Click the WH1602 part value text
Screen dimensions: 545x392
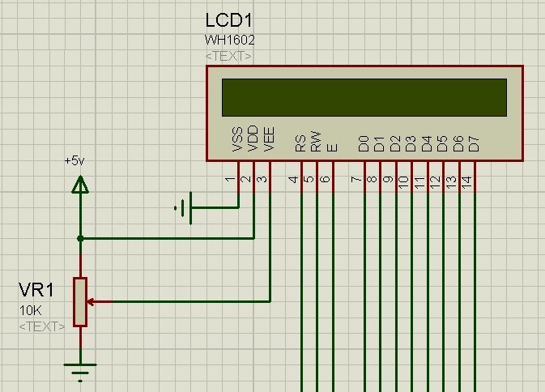pos(230,40)
